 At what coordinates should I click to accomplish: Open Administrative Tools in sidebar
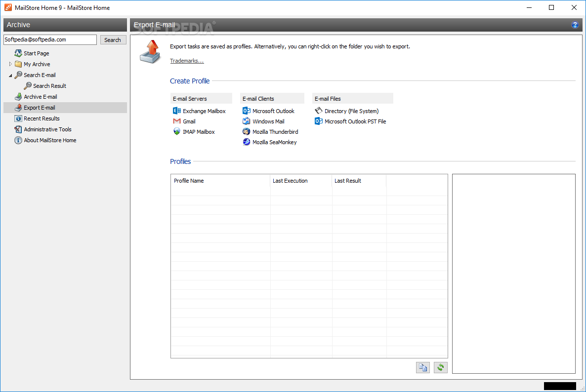(47, 129)
